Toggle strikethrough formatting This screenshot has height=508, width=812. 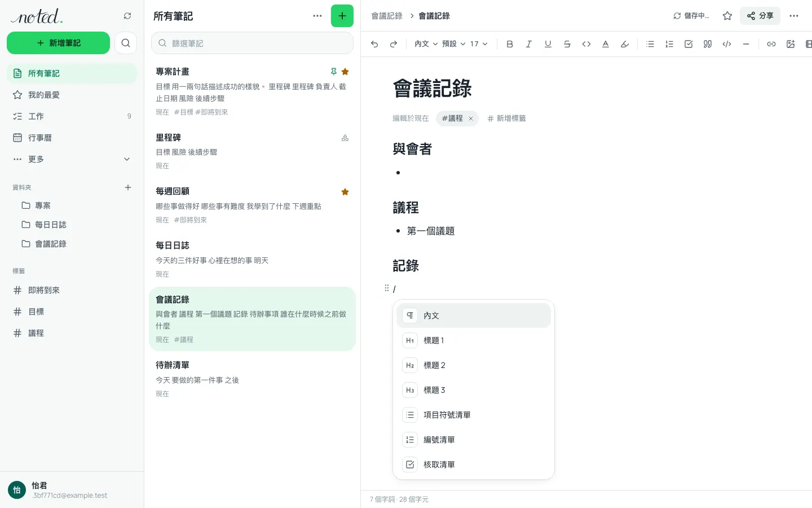(567, 44)
